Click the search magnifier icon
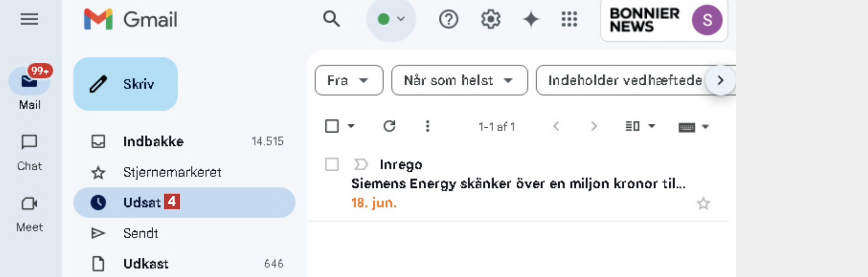868x277 pixels. pos(331,19)
